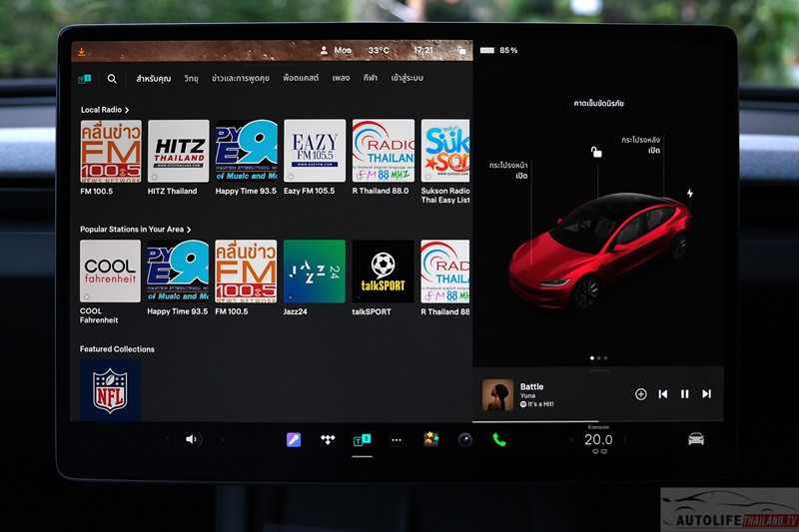
Task: Pause the Battle track
Action: tap(685, 393)
